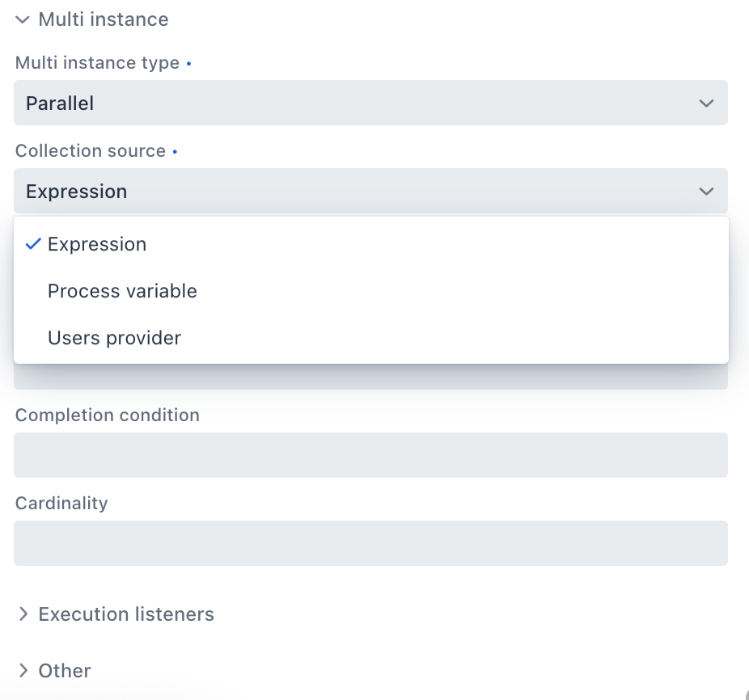Click the Parallel value in the type selector

point(61,103)
